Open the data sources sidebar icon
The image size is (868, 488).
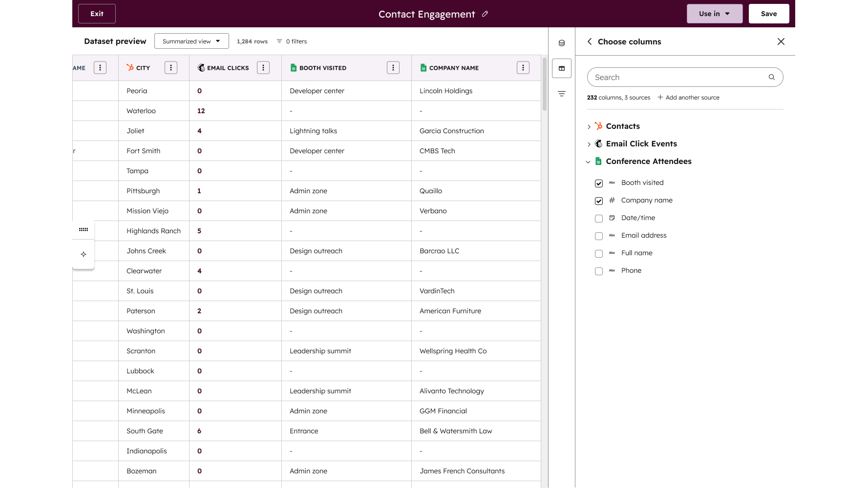(x=562, y=43)
